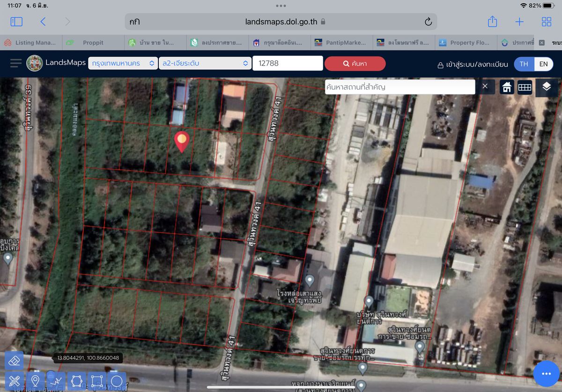Open the iPad multitasking three-dots menu
The height and width of the screenshot is (392, 562).
click(281, 6)
